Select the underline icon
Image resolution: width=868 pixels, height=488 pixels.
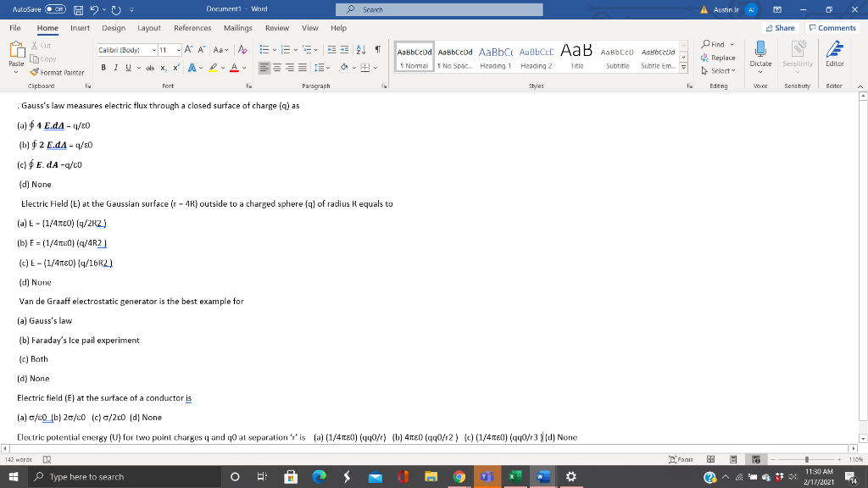pos(128,67)
